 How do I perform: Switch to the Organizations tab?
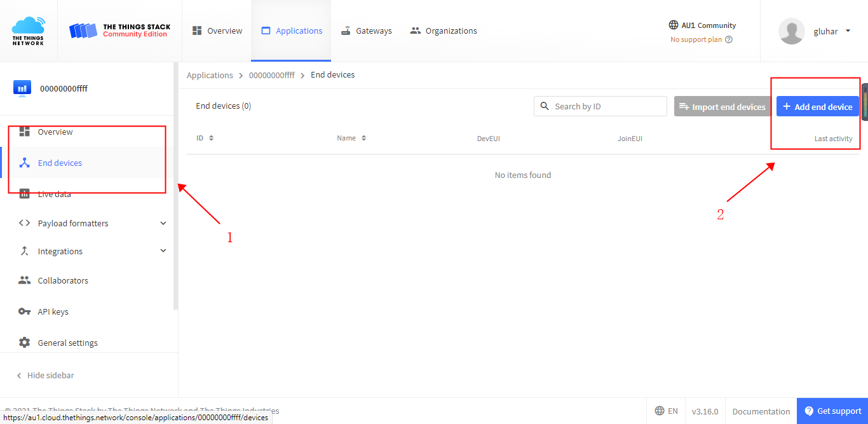click(444, 31)
